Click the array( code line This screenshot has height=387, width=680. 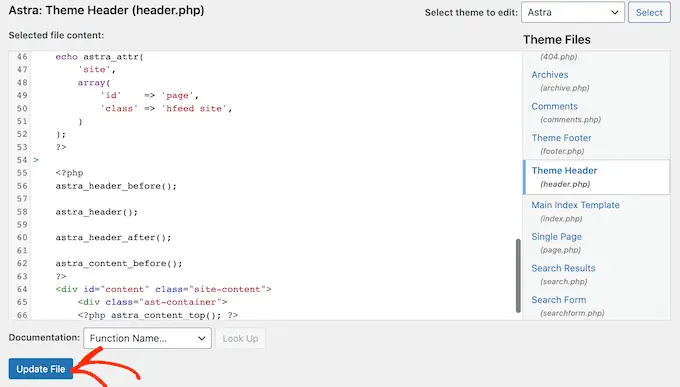[x=94, y=82]
